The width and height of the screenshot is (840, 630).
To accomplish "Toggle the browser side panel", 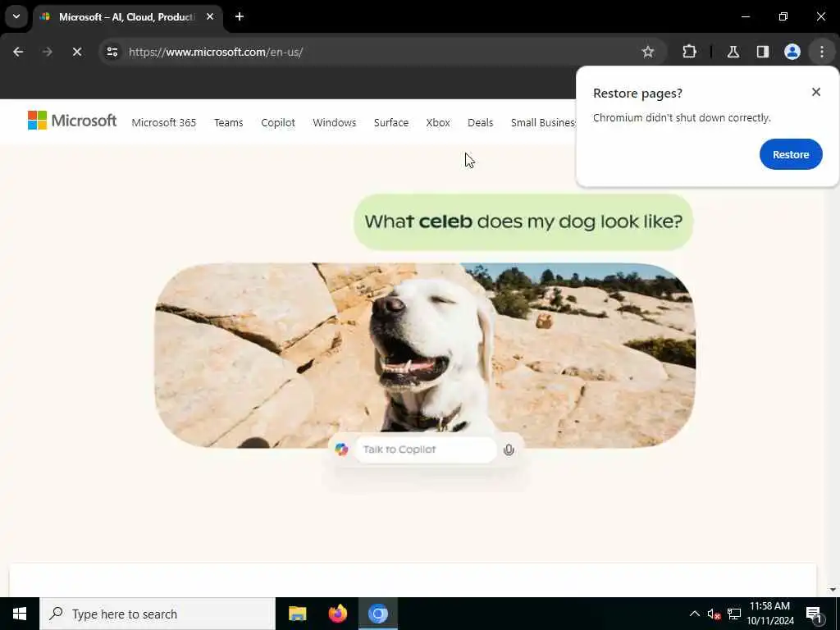I will (x=762, y=52).
